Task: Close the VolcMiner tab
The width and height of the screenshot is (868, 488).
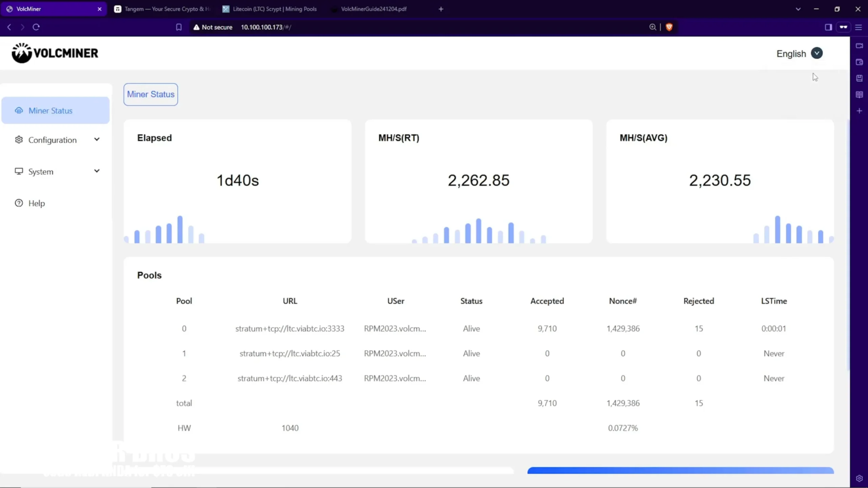Action: [99, 9]
